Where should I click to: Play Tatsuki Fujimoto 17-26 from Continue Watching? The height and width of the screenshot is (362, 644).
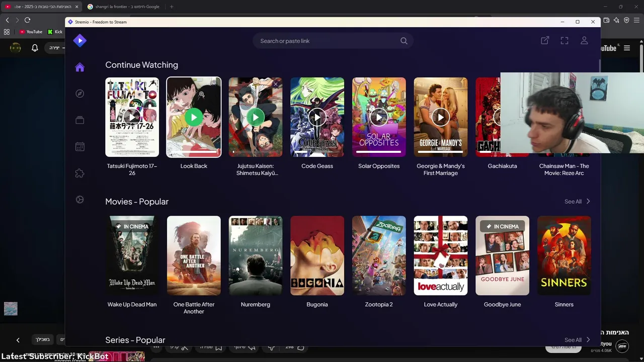[x=132, y=117]
